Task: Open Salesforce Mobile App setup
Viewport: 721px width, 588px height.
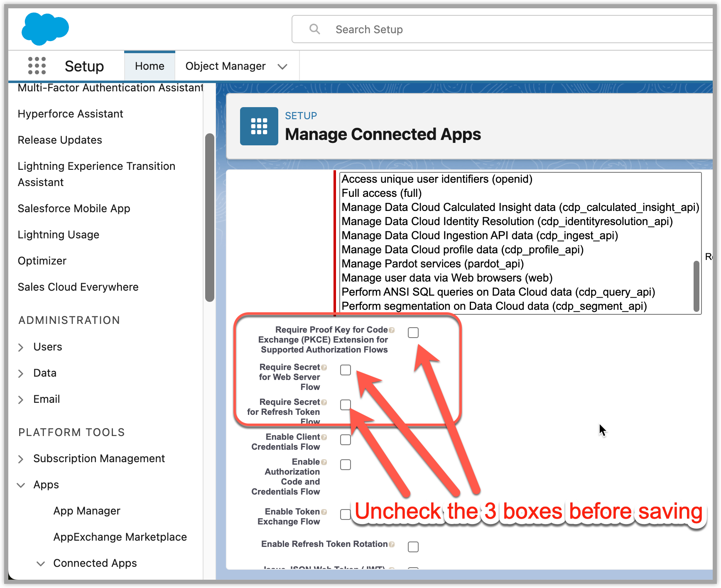Action: pos(74,208)
